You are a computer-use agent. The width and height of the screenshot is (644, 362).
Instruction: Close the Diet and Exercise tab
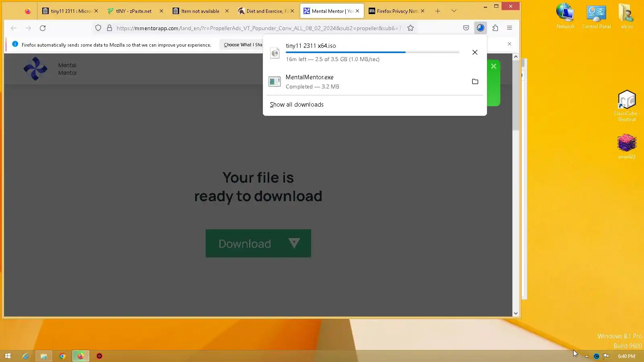click(x=292, y=11)
